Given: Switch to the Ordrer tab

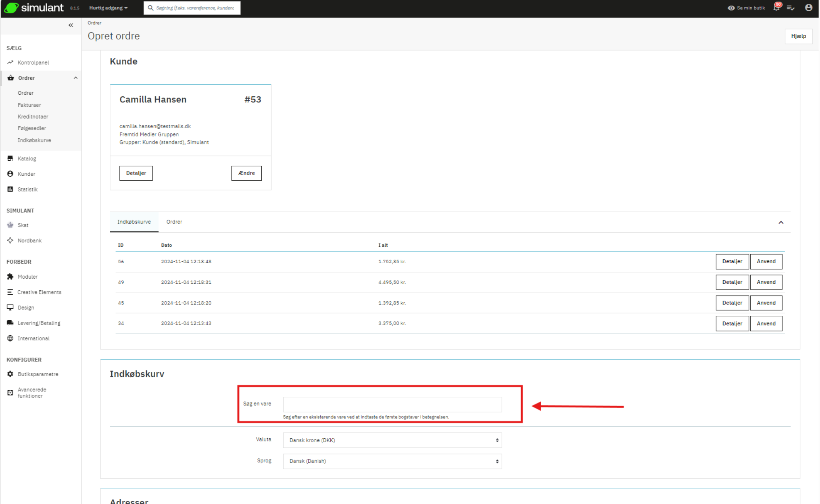Looking at the screenshot, I should (x=174, y=222).
